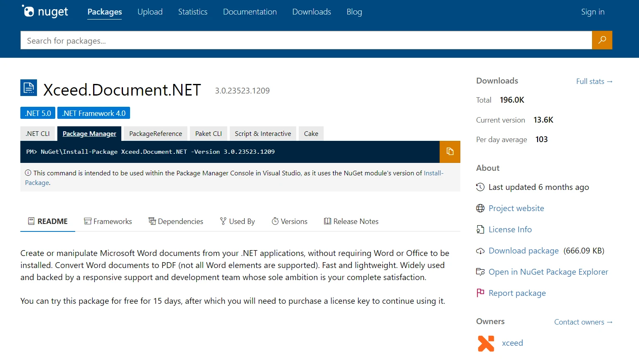Switch to the PackageReference tab
This screenshot has width=639, height=364.
155,134
